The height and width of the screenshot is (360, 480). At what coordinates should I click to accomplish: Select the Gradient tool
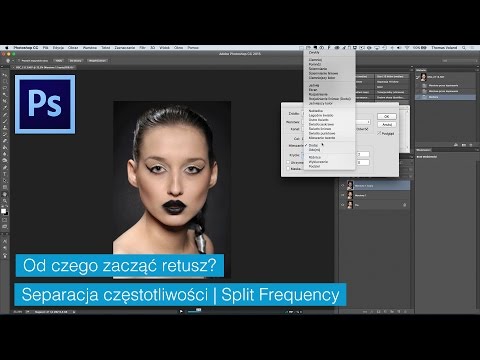pos(5,148)
